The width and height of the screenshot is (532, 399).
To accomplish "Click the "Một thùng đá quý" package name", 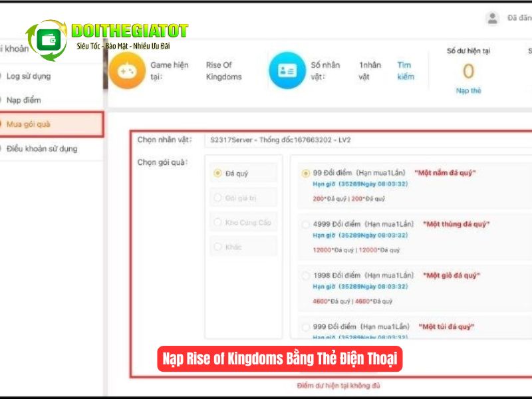I will tap(456, 224).
